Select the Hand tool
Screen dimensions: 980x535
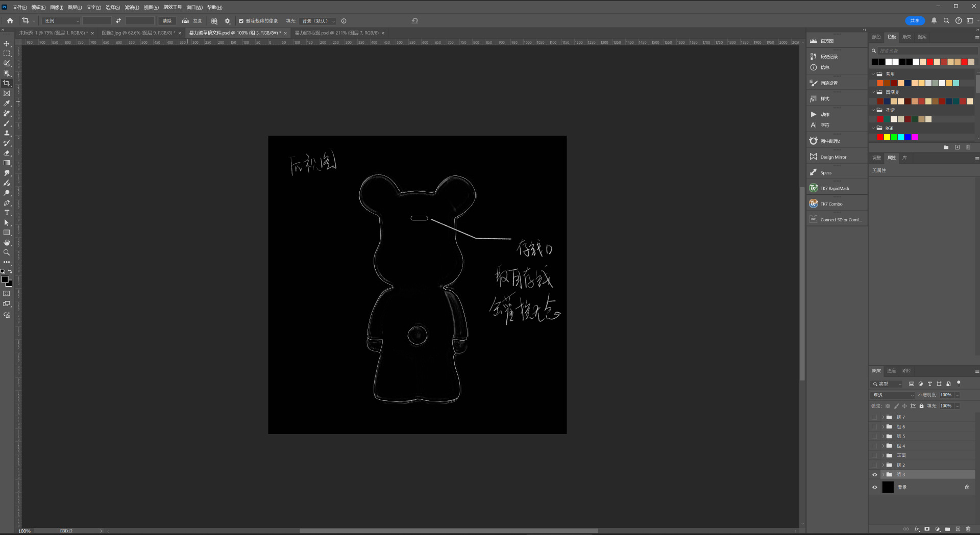[x=7, y=242]
